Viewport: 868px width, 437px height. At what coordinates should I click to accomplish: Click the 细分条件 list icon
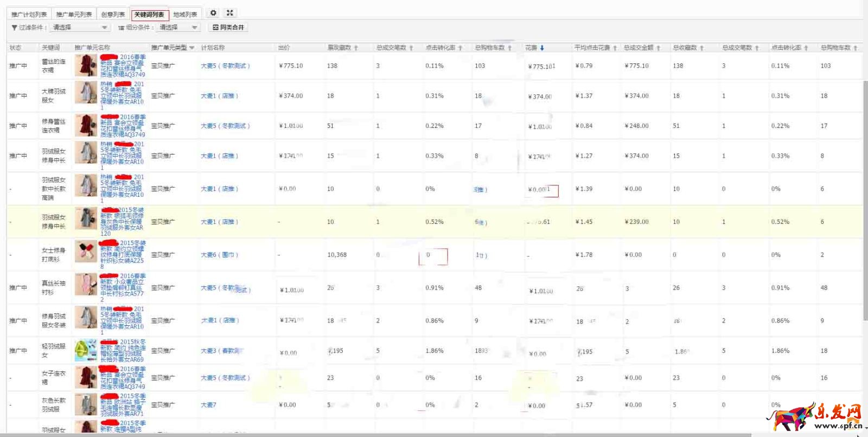click(x=121, y=28)
